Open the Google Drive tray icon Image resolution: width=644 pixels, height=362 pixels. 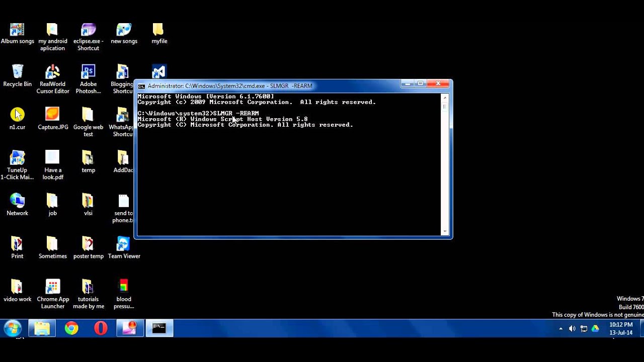point(595,329)
